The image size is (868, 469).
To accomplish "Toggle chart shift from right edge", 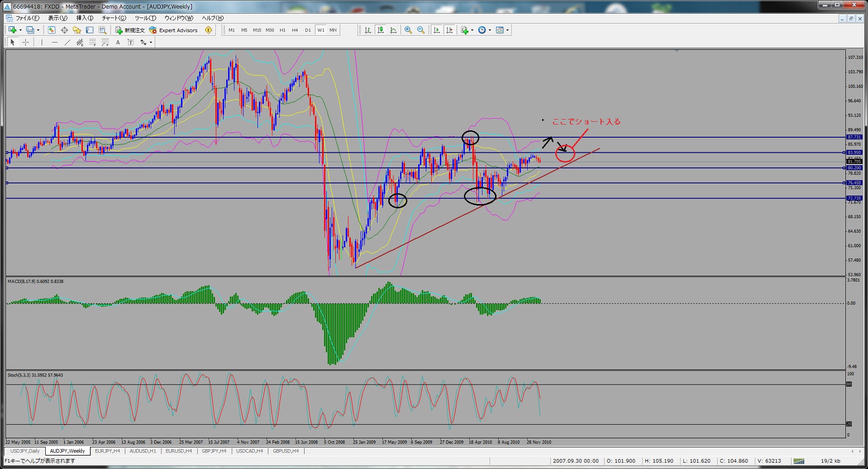I will (x=449, y=30).
